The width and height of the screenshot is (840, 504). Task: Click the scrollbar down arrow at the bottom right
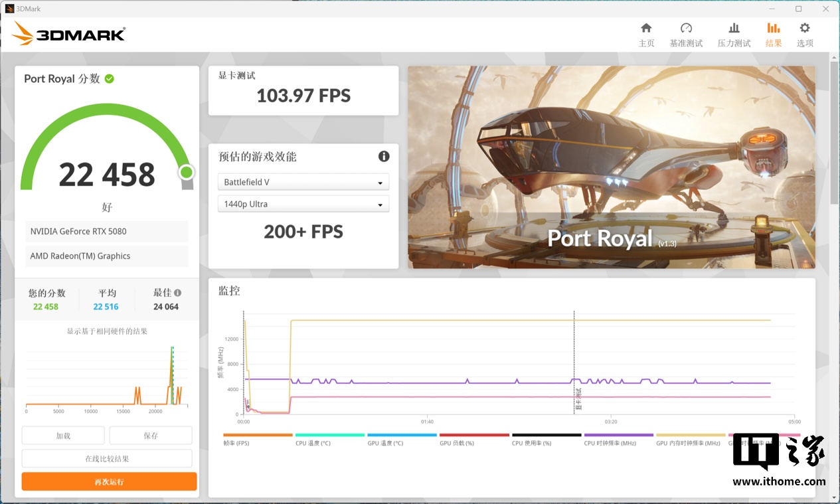[835, 497]
